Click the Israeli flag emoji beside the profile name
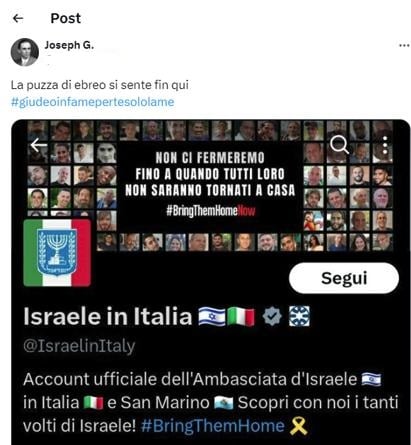The height and width of the screenshot is (445, 411). pyautogui.click(x=212, y=316)
